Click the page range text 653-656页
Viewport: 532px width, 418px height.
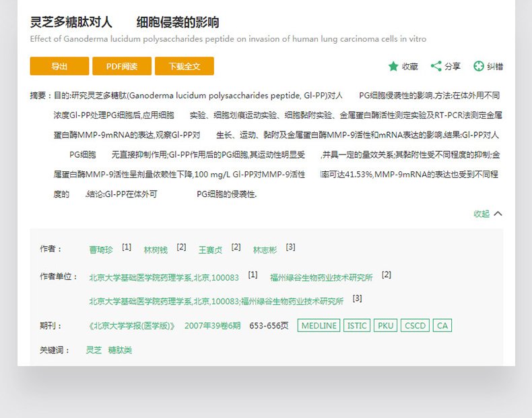269,326
